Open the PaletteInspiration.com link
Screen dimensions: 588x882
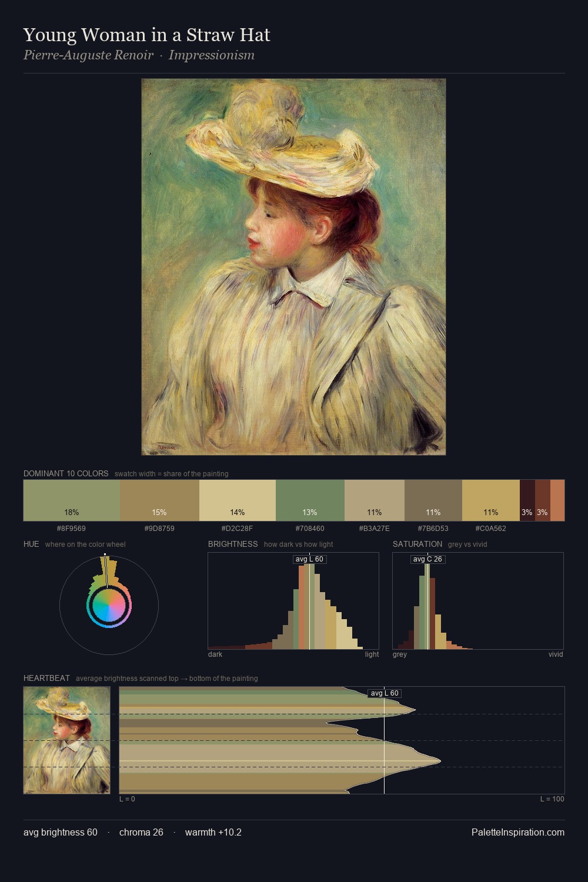click(518, 833)
